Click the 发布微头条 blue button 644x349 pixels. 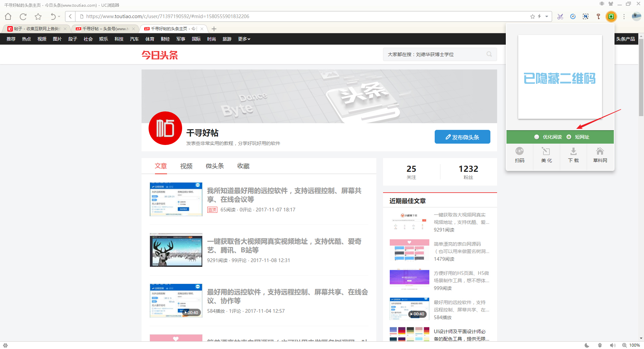(x=462, y=137)
